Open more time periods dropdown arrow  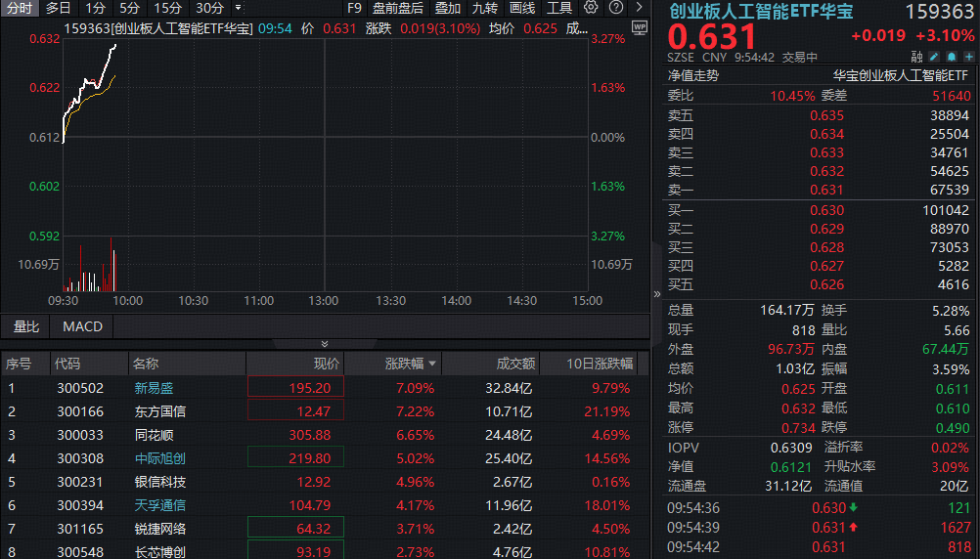(238, 8)
